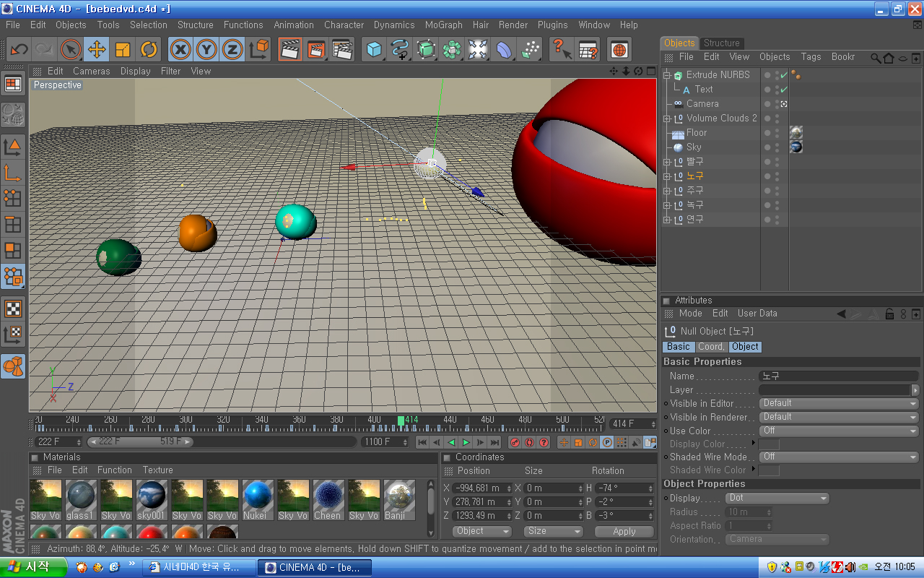Search the Objects manager

[876, 57]
